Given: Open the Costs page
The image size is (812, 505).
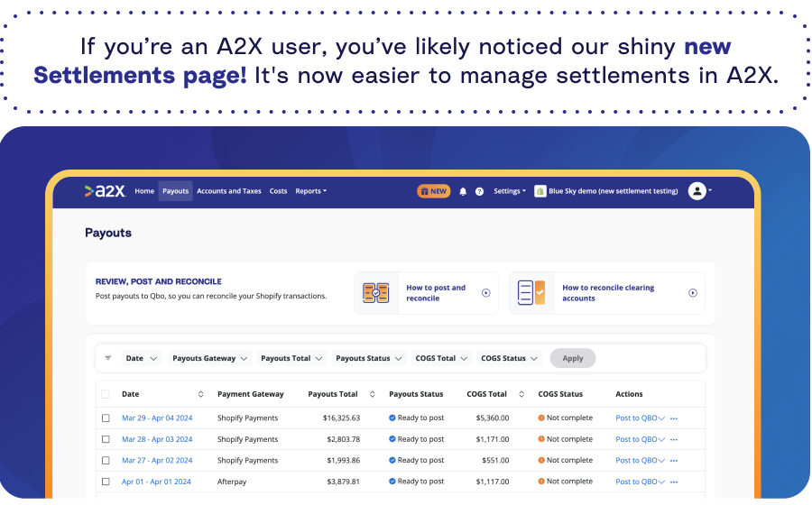Looking at the screenshot, I should click(x=278, y=191).
